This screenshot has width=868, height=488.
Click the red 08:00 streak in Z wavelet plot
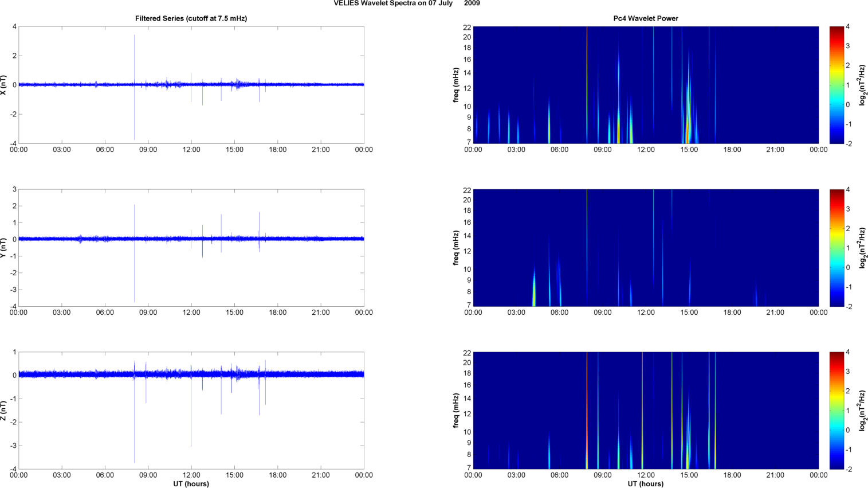tap(587, 413)
